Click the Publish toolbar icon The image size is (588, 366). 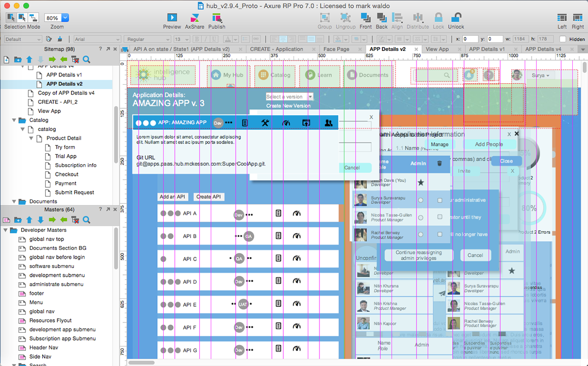point(217,18)
